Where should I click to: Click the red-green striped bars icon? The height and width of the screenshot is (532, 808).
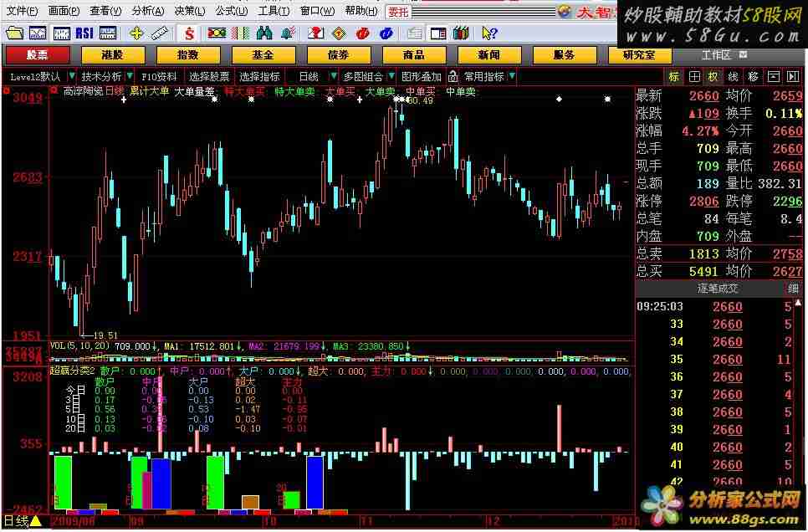click(x=240, y=33)
